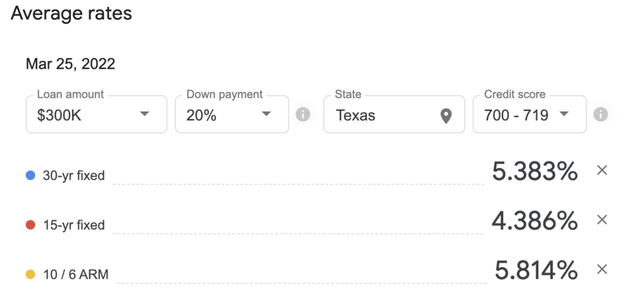The height and width of the screenshot is (301, 644).
Task: Click the Loan amount dropdown arrow
Action: point(144,113)
